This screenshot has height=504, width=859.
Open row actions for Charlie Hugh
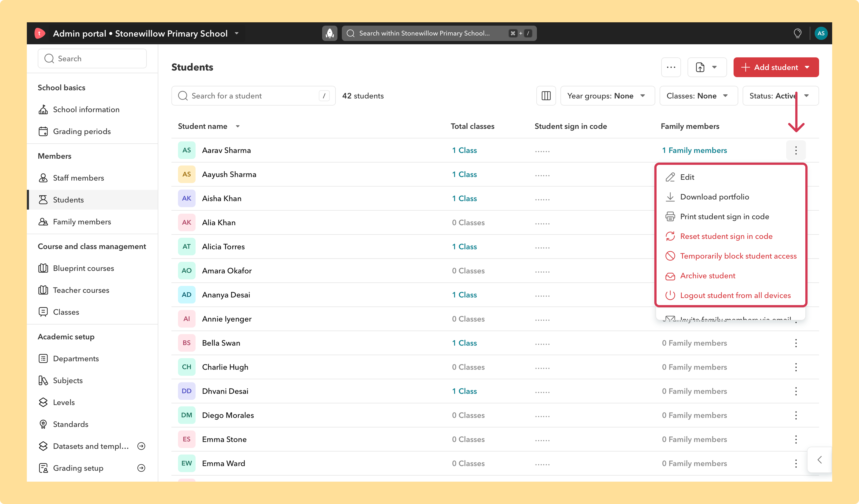[x=796, y=367]
